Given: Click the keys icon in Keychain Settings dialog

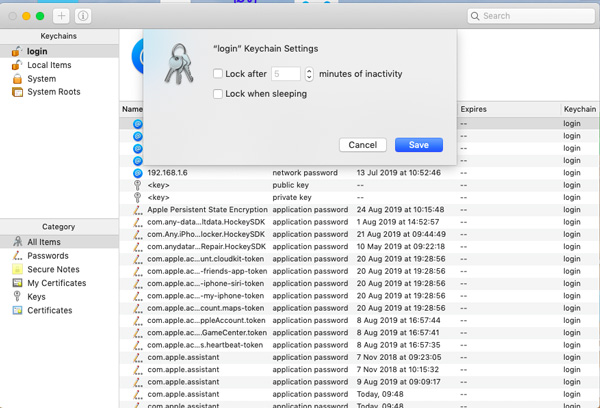Looking at the screenshot, I should pos(178,64).
